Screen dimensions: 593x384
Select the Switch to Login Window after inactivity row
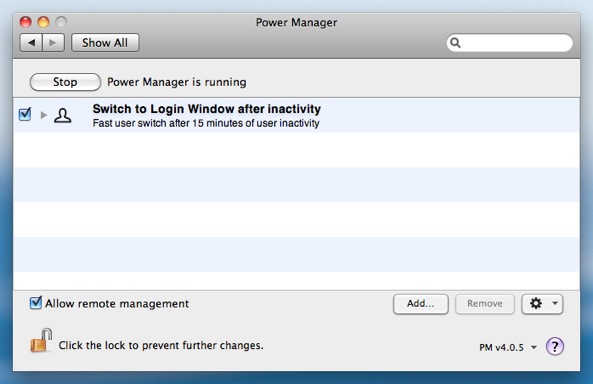pos(296,115)
